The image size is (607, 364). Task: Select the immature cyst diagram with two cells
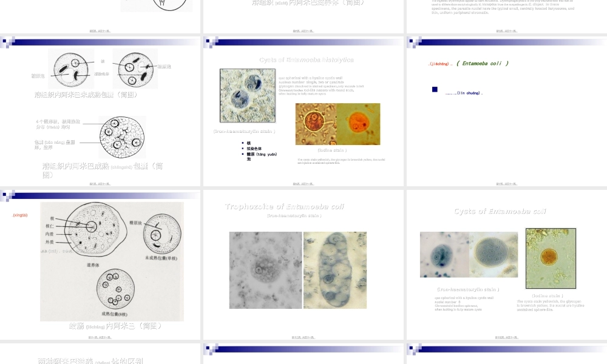click(x=102, y=69)
